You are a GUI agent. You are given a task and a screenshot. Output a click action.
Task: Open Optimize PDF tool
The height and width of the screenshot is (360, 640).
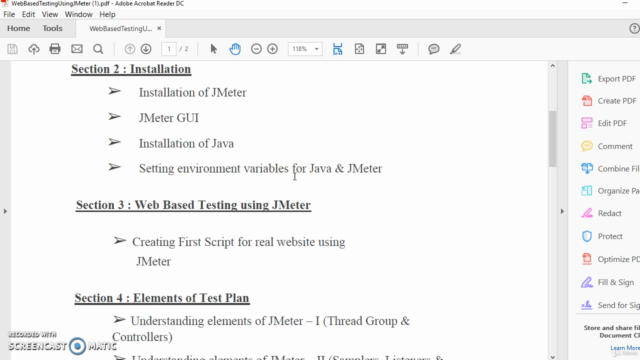point(610,259)
